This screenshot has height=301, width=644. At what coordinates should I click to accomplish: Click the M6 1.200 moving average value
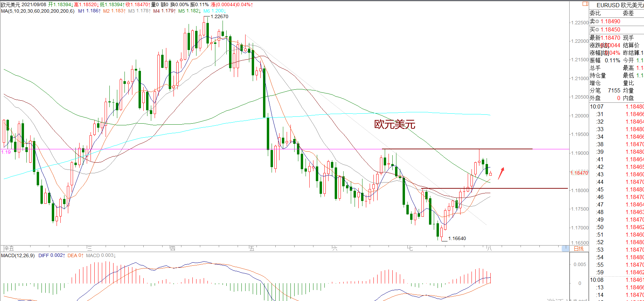[215, 11]
